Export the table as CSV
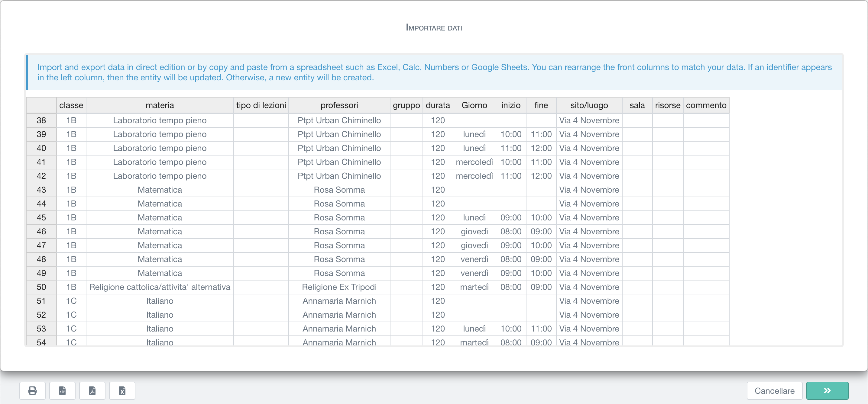Viewport: 868px width, 404px height. [x=62, y=390]
